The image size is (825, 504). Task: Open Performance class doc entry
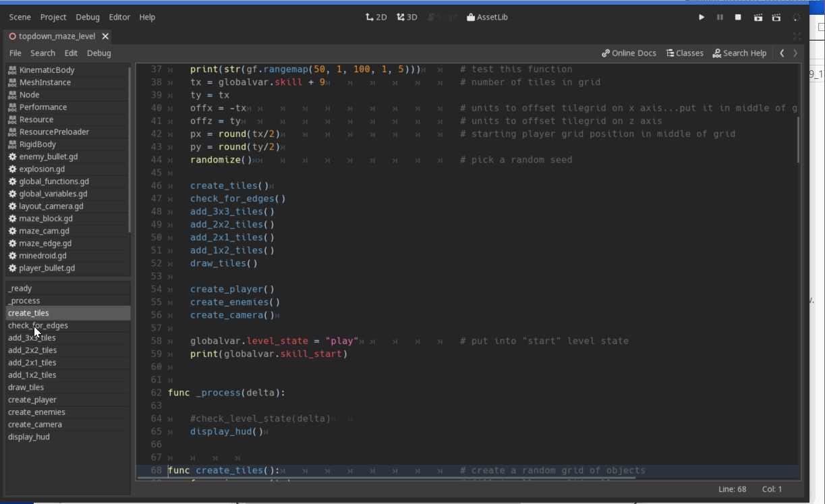pyautogui.click(x=67, y=107)
